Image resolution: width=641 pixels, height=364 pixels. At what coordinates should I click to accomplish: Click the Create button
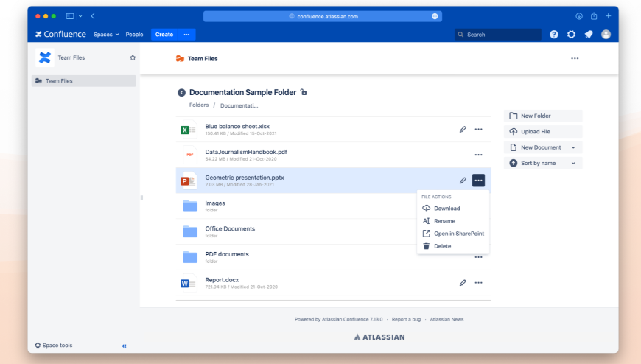click(164, 35)
